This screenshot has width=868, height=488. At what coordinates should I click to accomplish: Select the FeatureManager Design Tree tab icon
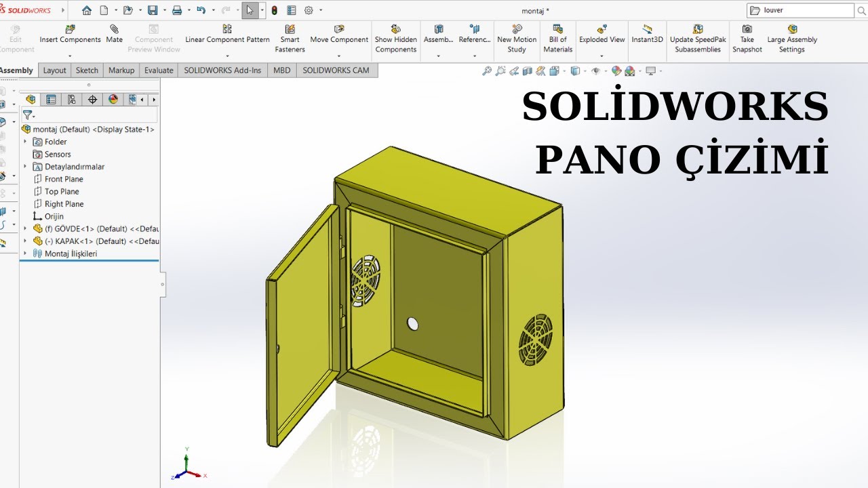pyautogui.click(x=31, y=100)
